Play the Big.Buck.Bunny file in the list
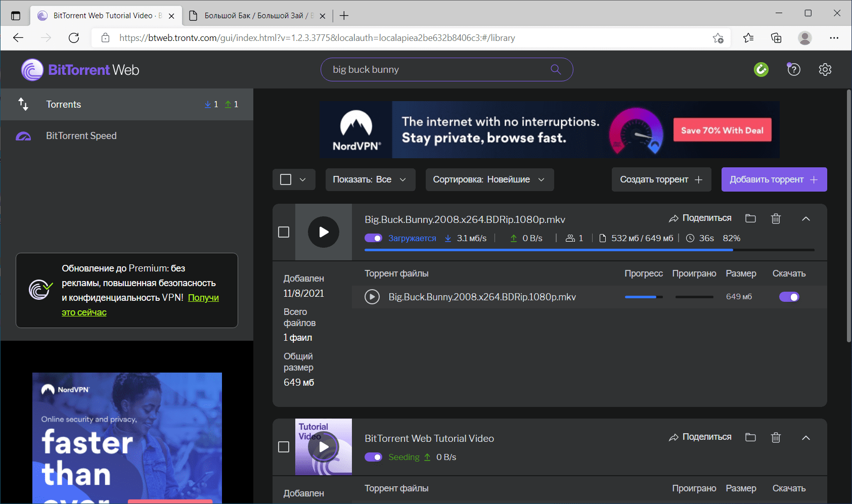This screenshot has width=852, height=504. click(372, 297)
